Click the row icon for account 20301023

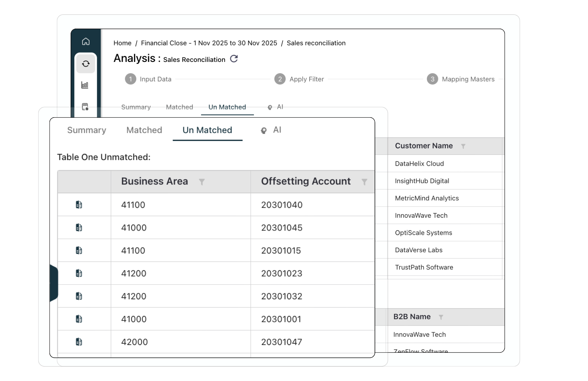(x=79, y=273)
